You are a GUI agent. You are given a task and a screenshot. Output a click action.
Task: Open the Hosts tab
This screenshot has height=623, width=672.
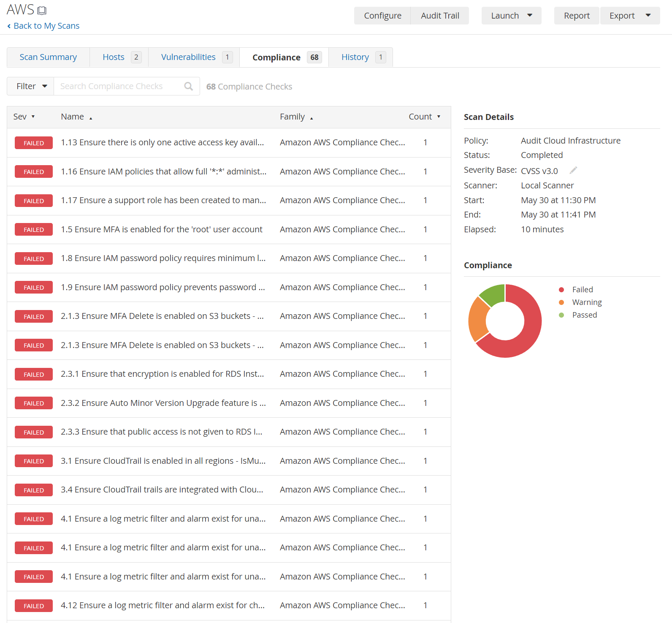119,57
